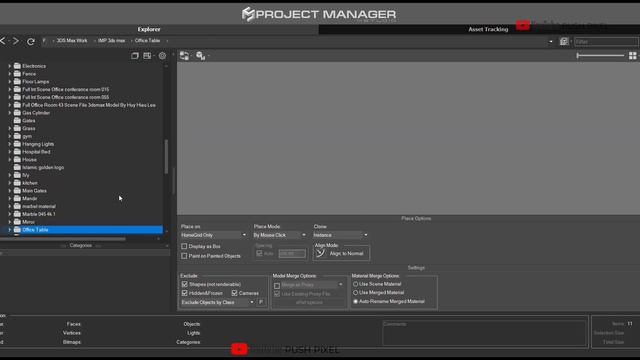This screenshot has width=640, height=360.
Task: Select the gym folder
Action: click(x=27, y=136)
